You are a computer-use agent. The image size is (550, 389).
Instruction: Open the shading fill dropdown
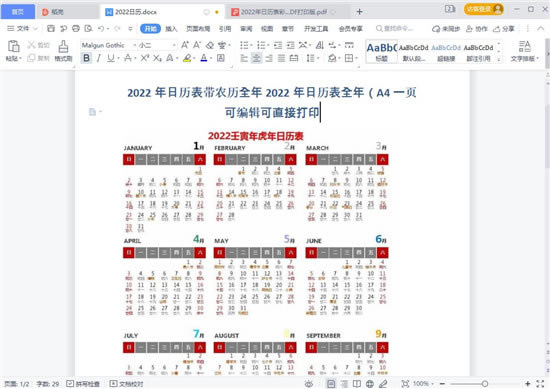click(340, 58)
